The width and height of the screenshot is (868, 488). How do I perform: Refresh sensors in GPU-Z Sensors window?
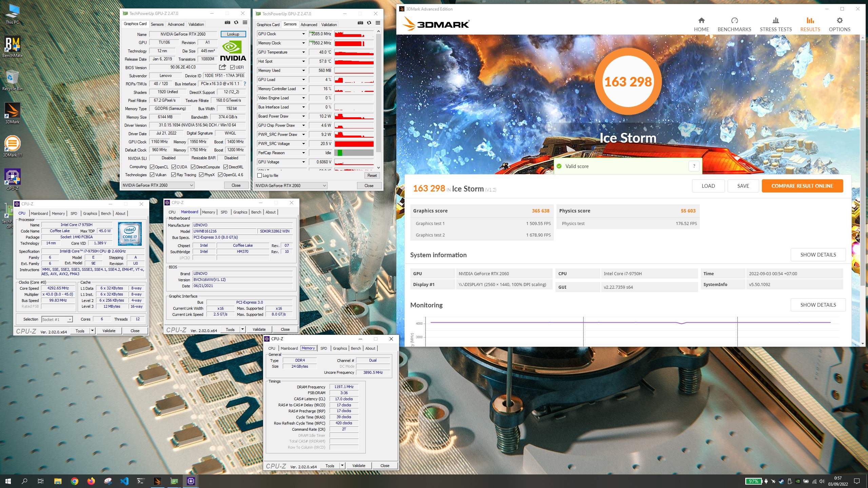click(369, 23)
